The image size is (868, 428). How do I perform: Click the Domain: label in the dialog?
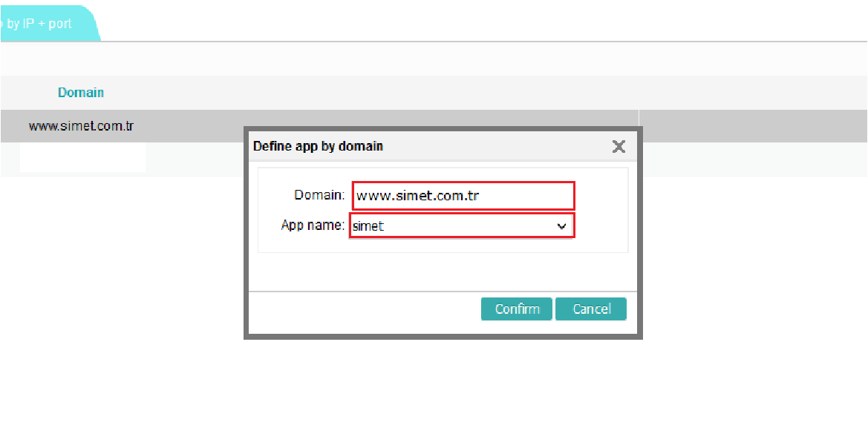click(319, 196)
